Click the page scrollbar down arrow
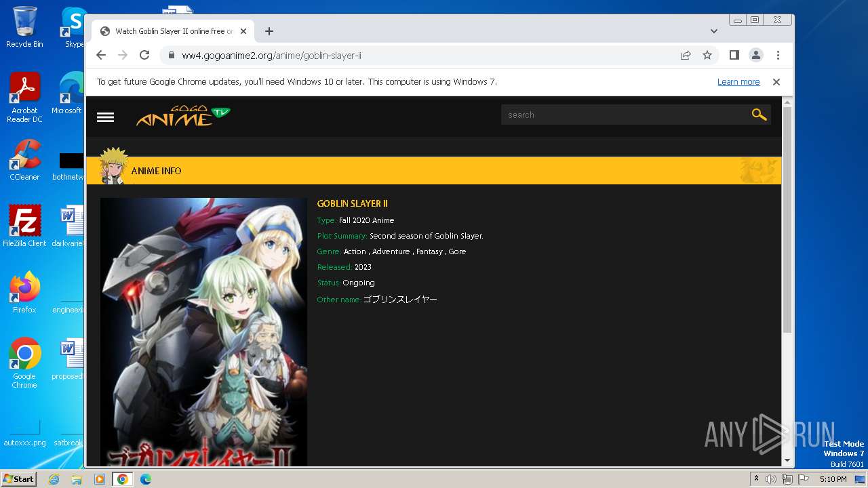The width and height of the screenshot is (868, 488). (x=787, y=460)
